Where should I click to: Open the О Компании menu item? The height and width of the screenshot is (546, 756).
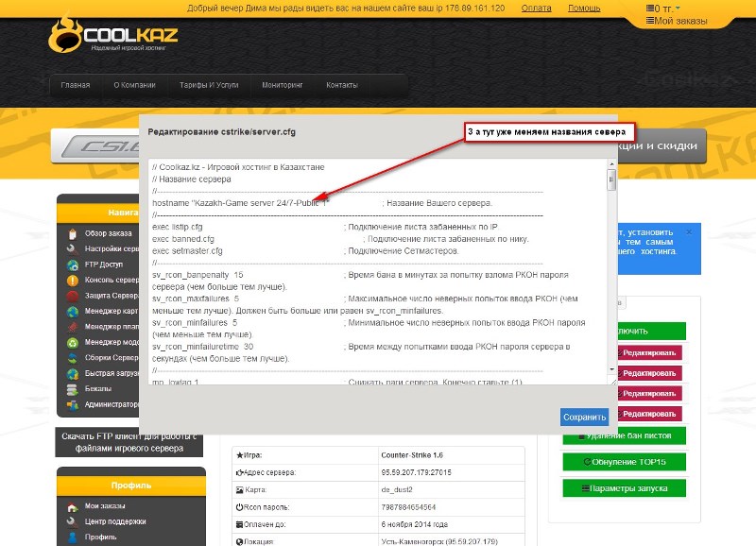[x=134, y=85]
